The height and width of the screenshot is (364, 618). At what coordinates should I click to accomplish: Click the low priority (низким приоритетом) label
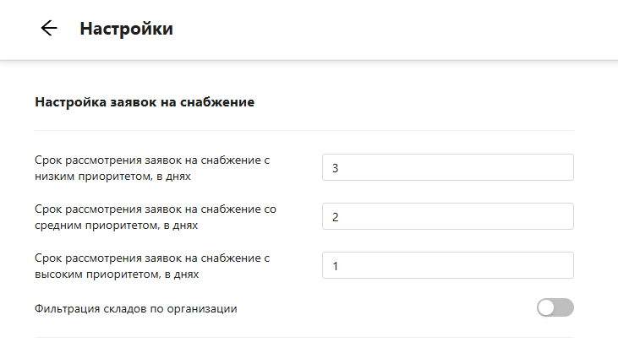click(x=157, y=167)
